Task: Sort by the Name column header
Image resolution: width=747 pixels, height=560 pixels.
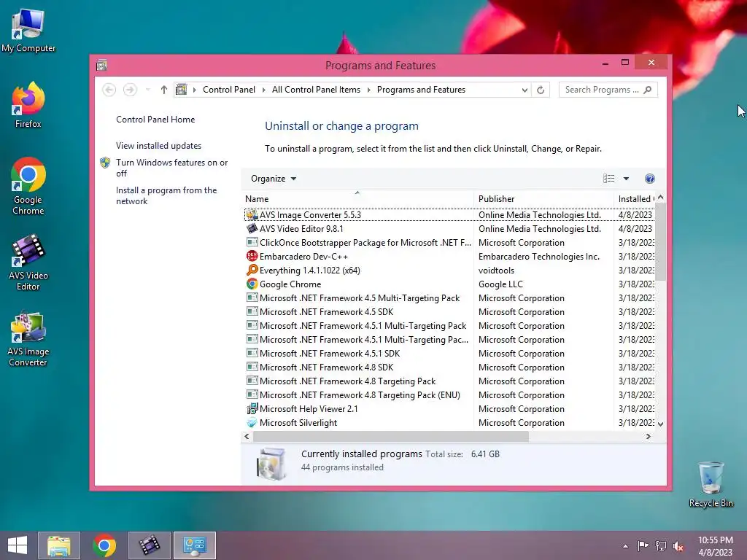Action: (x=357, y=199)
